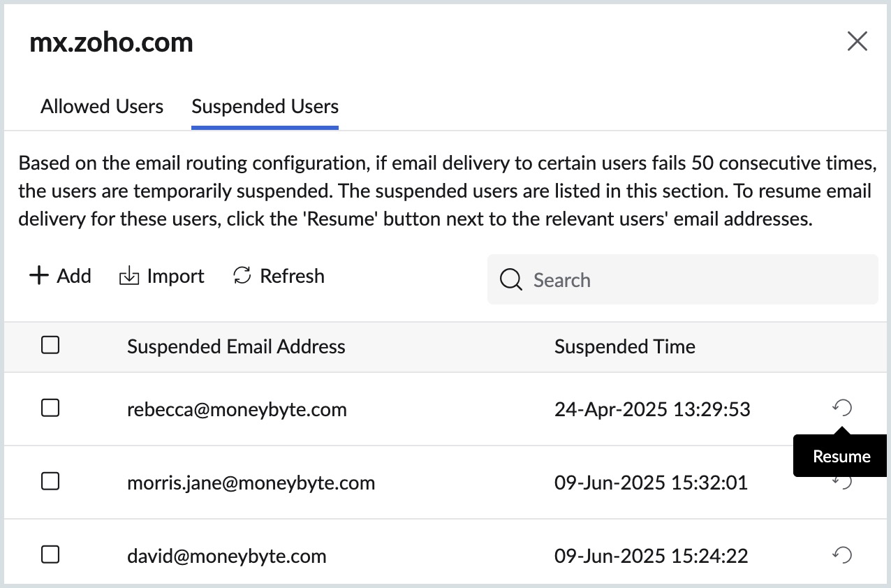Switch to the Allowed Users tab

(102, 107)
